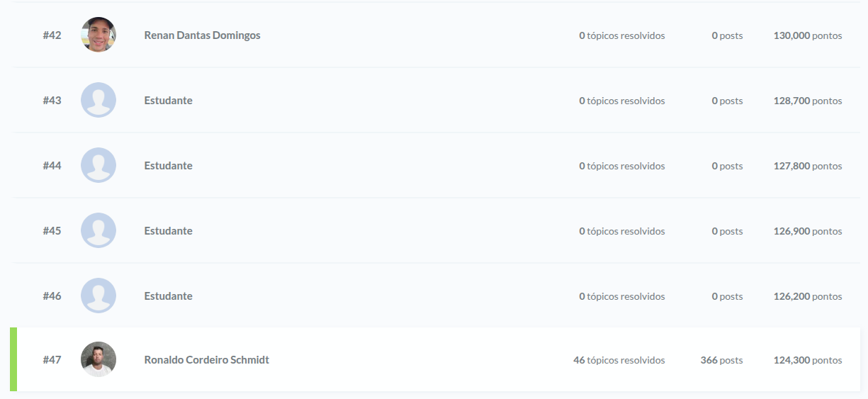The height and width of the screenshot is (399, 868).
Task: Click the #42 rank number
Action: pyautogui.click(x=52, y=35)
